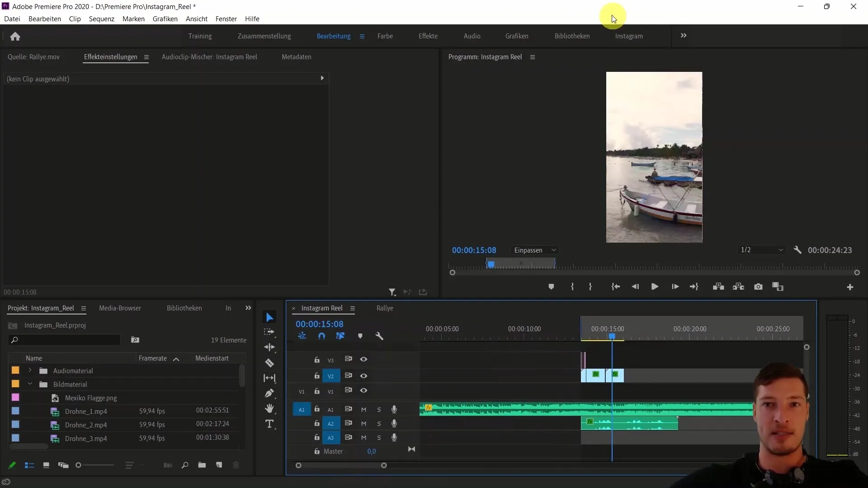Toggle lock on track V3

click(x=317, y=360)
